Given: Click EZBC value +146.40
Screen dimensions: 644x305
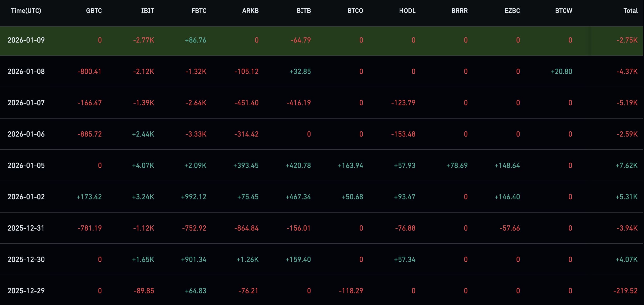Looking at the screenshot, I should [x=507, y=197].
